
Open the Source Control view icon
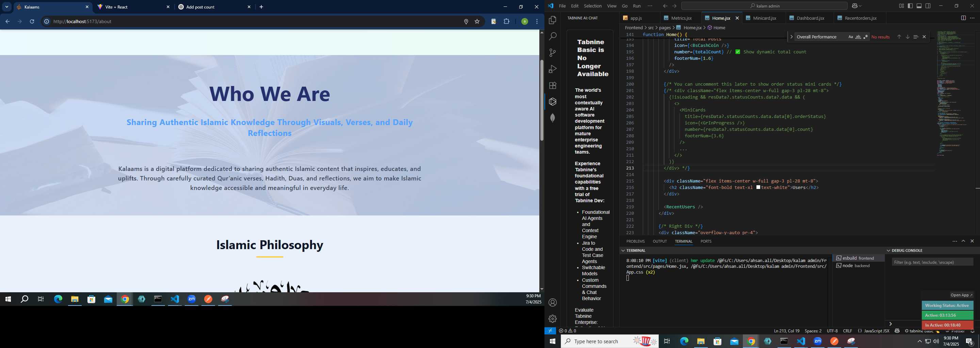553,53
